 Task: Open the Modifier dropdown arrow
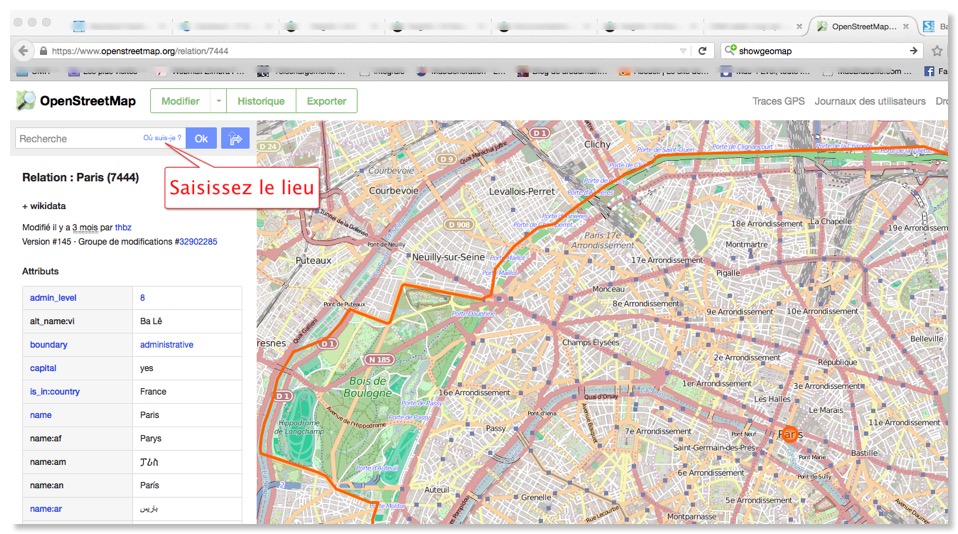click(217, 101)
